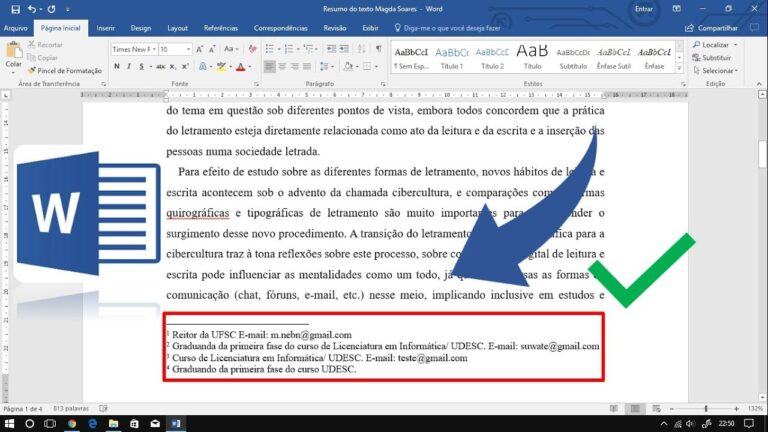Align text to the right
Viewport: 768px width, 432px height.
294,66
